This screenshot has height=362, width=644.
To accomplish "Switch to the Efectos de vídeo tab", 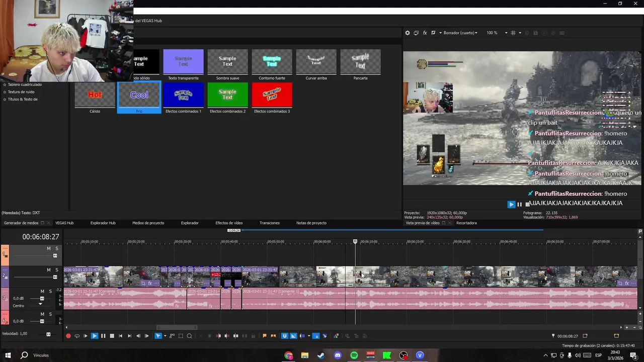I will [229, 223].
